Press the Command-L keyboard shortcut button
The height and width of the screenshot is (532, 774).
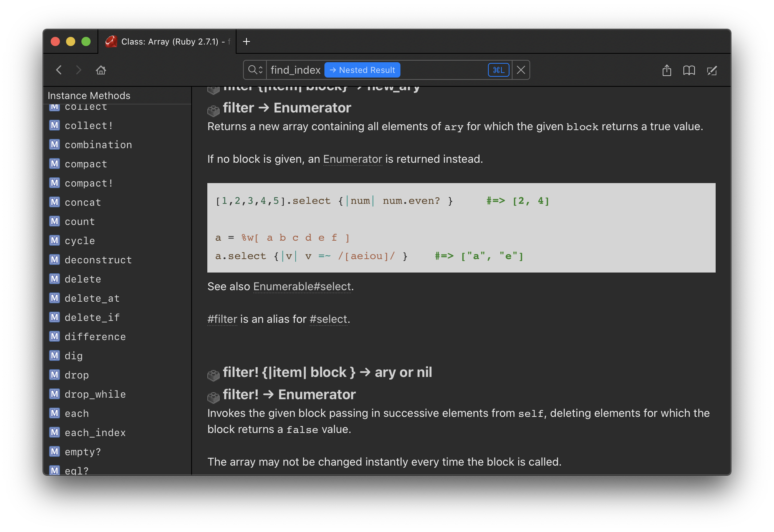point(499,70)
